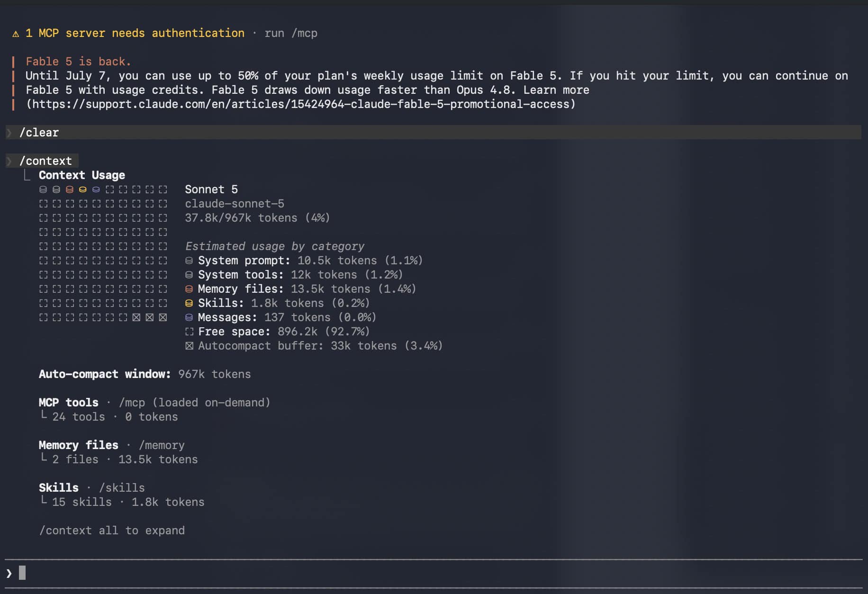Click the input prompt chevron at bottom
Image resolution: width=868 pixels, height=594 pixels.
coord(9,573)
